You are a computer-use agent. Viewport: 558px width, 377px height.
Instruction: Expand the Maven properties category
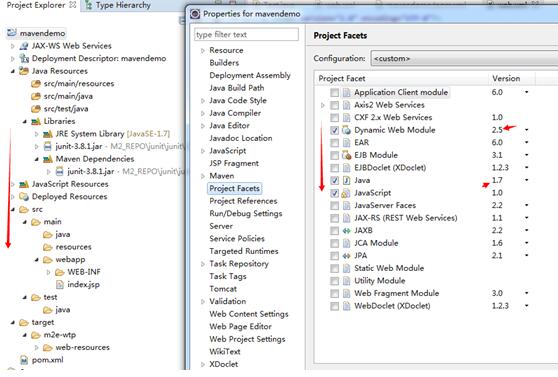[203, 176]
